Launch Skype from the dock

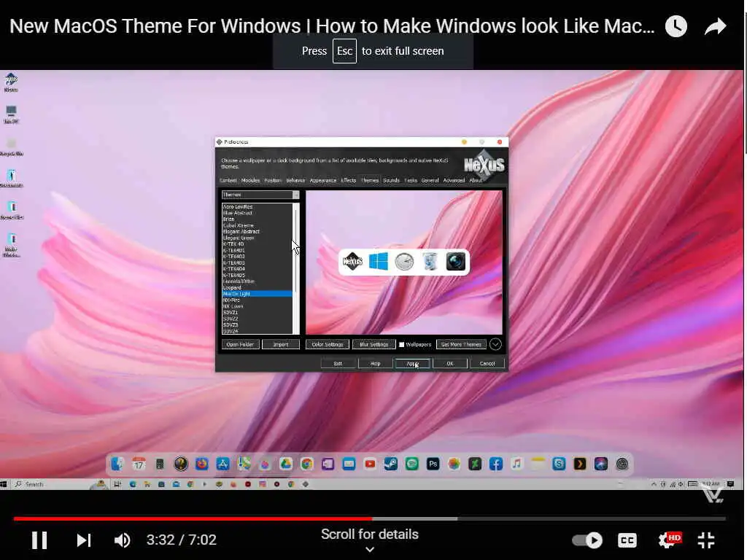(x=559, y=464)
